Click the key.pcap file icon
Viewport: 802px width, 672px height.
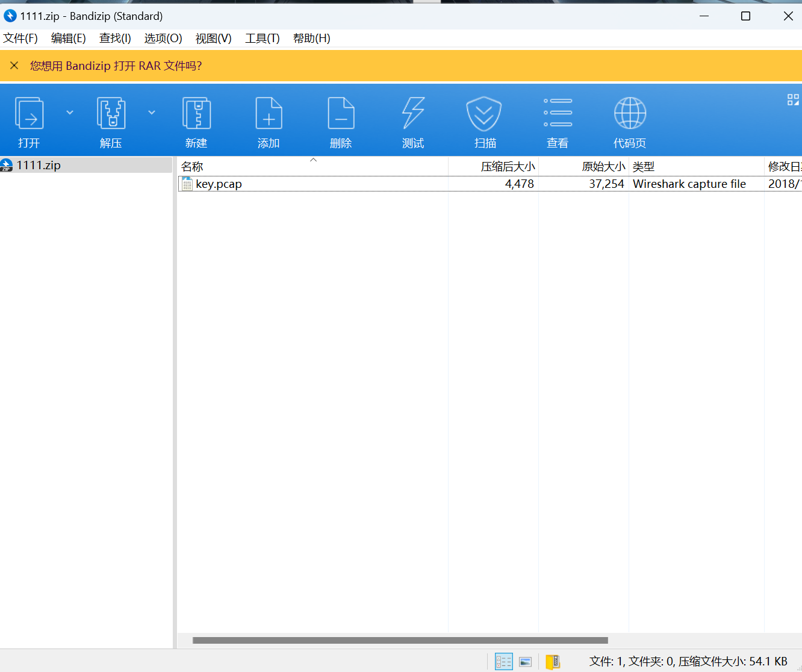click(187, 184)
